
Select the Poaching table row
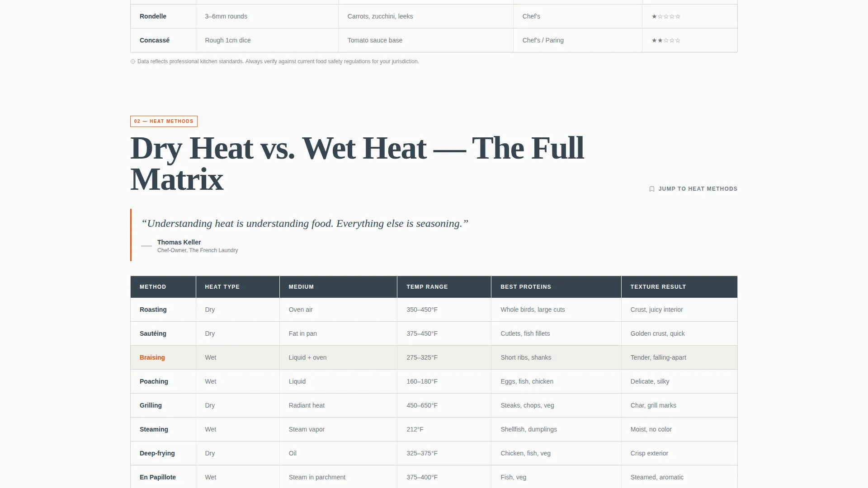click(434, 381)
